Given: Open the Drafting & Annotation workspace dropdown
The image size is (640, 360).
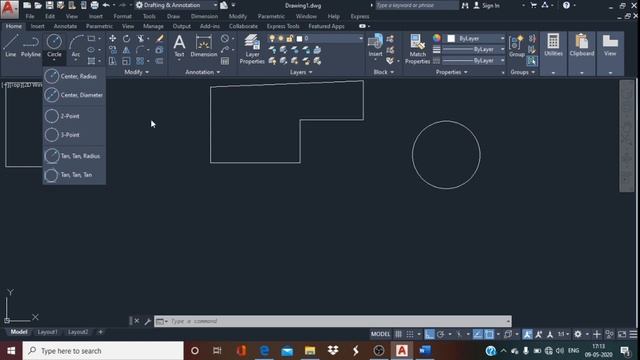Looking at the screenshot, I should (176, 5).
